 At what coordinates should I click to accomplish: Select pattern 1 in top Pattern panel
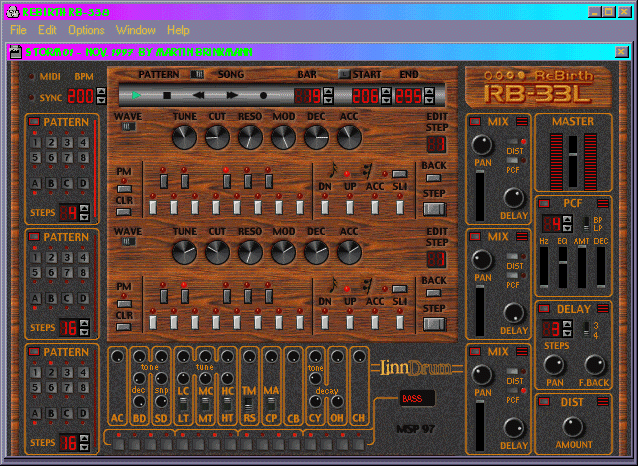pyautogui.click(x=36, y=143)
